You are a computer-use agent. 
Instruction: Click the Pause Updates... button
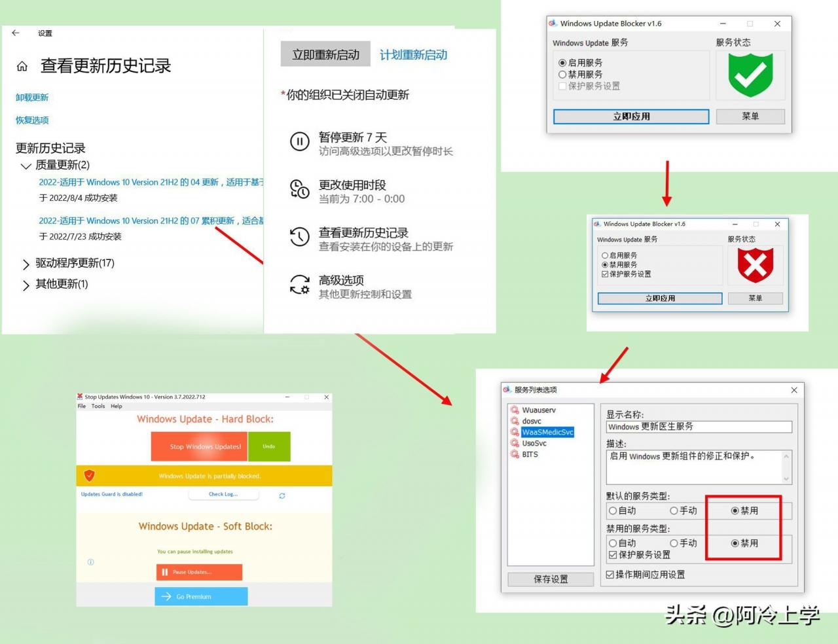coord(199,572)
